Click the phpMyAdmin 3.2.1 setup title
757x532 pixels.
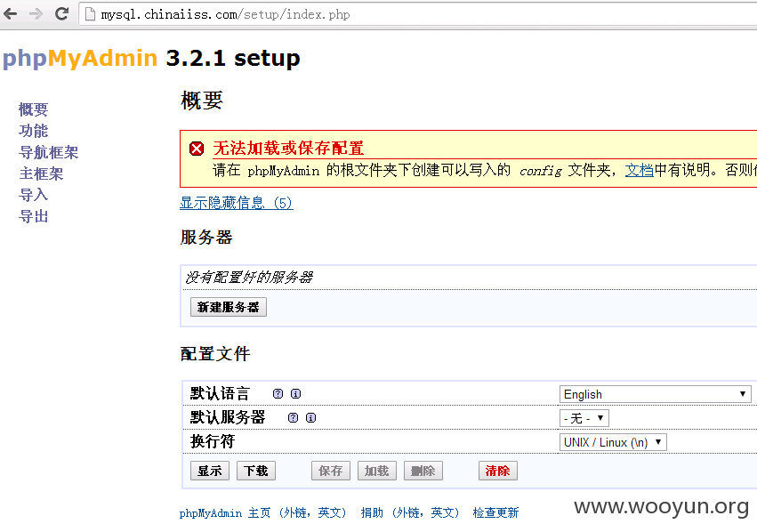point(151,58)
